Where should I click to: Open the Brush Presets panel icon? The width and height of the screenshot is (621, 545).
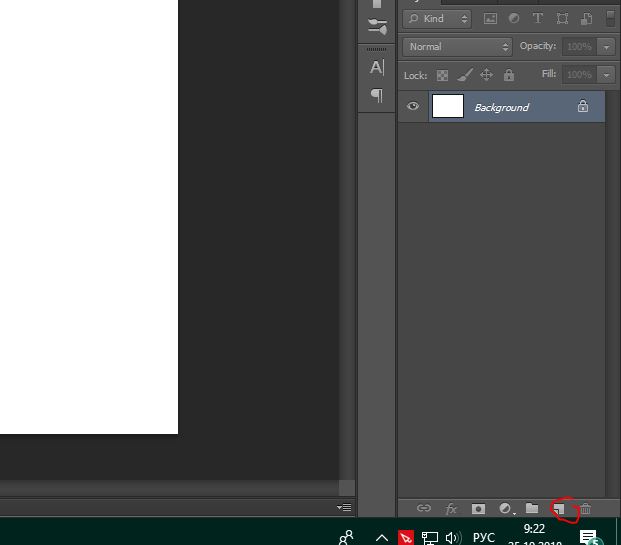377,27
